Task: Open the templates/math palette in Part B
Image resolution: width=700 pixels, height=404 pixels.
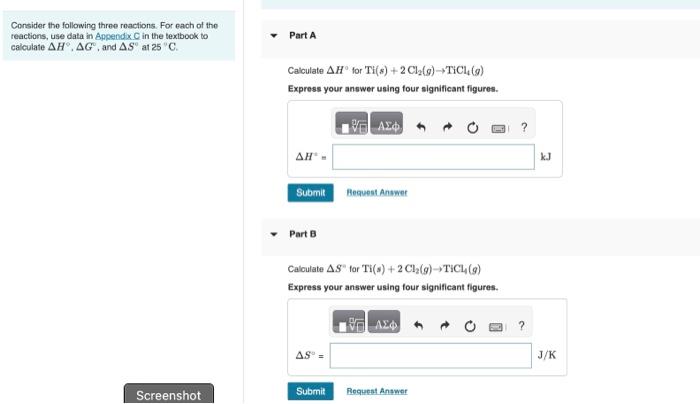Action: (349, 322)
